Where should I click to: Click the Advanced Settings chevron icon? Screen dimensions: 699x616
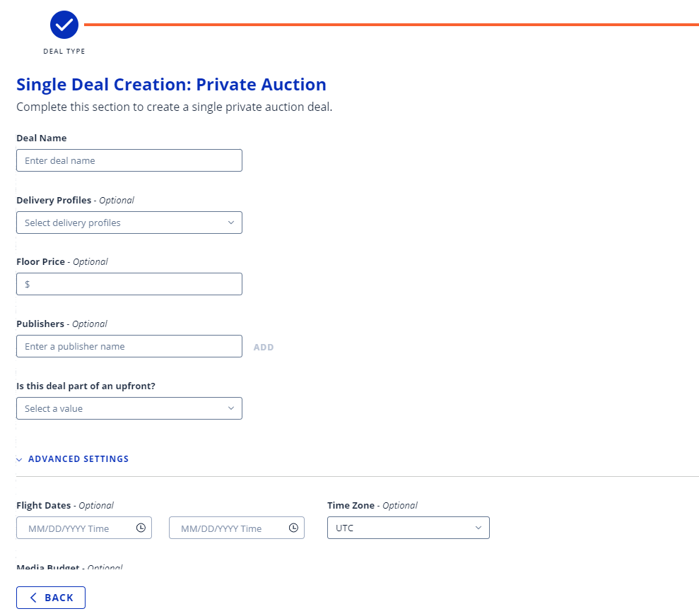pos(19,459)
